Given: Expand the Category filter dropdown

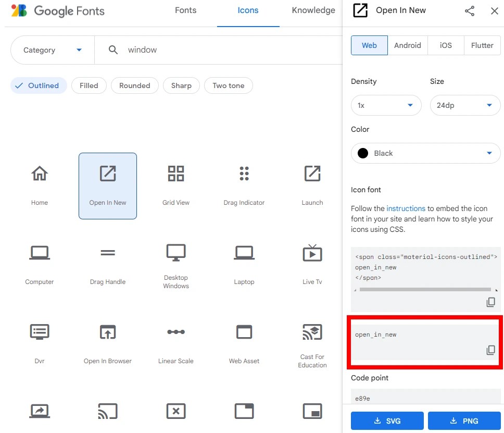Looking at the screenshot, I should (52, 50).
